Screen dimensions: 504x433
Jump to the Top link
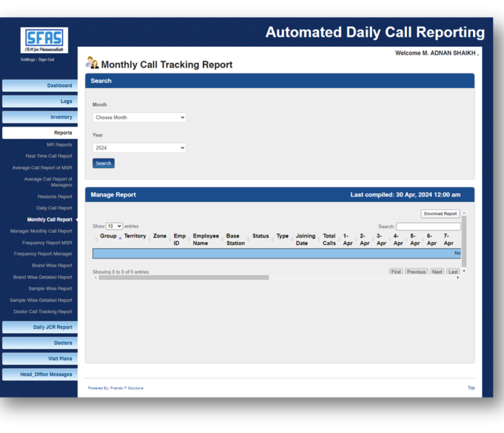(x=471, y=388)
